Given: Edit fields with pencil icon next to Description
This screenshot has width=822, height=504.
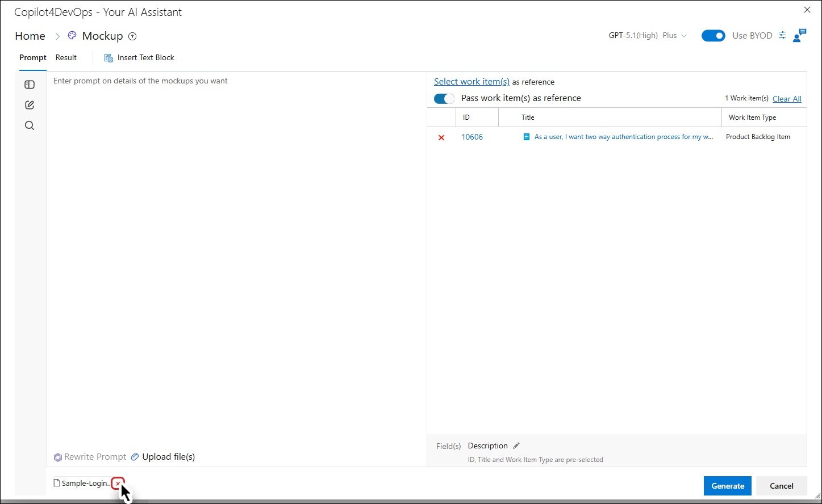Looking at the screenshot, I should click(516, 446).
